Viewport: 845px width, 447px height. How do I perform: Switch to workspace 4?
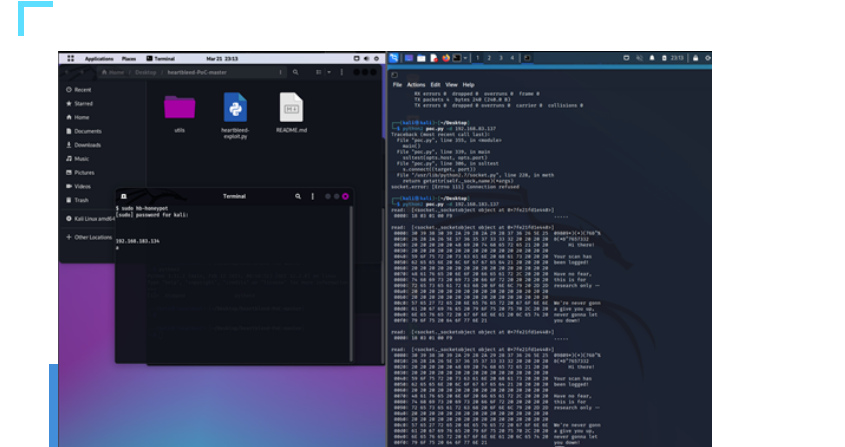(x=512, y=58)
